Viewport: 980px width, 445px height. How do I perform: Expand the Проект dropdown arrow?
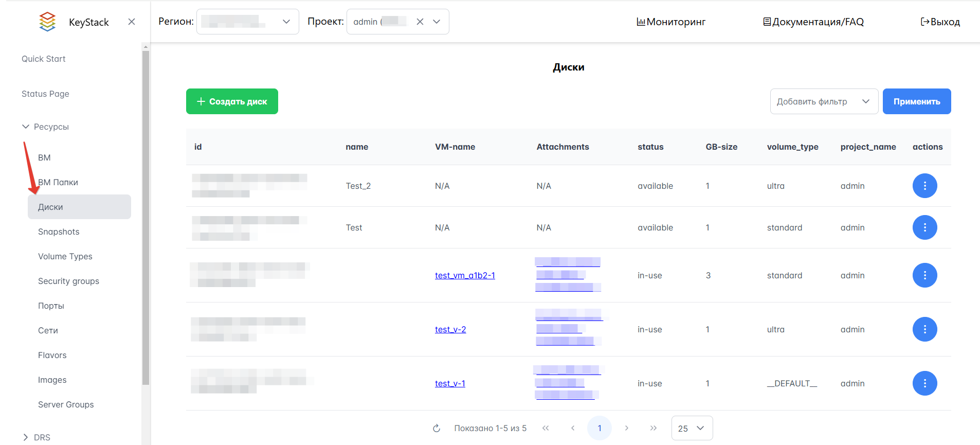click(437, 22)
